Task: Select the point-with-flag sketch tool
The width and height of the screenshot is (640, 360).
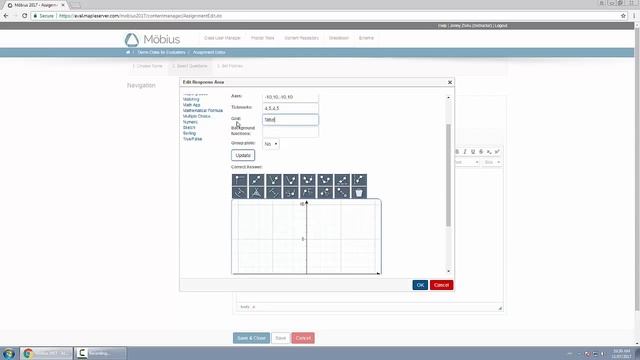Action: coord(240,180)
